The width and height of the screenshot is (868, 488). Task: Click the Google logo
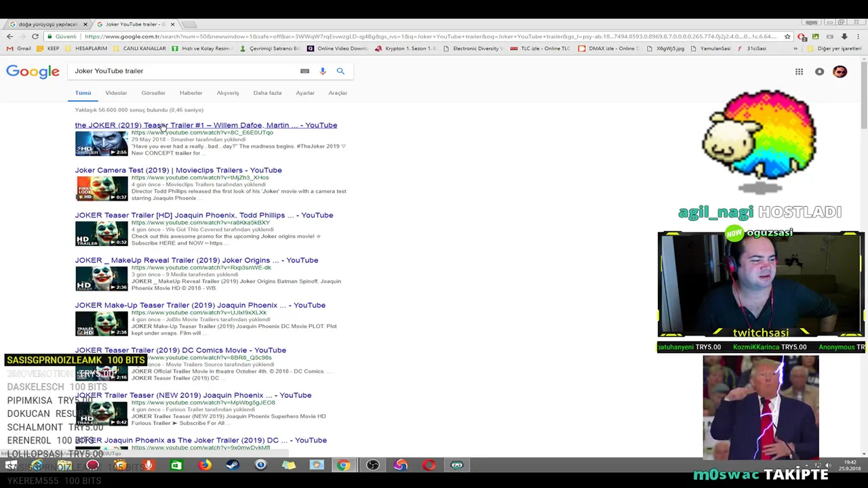(33, 71)
